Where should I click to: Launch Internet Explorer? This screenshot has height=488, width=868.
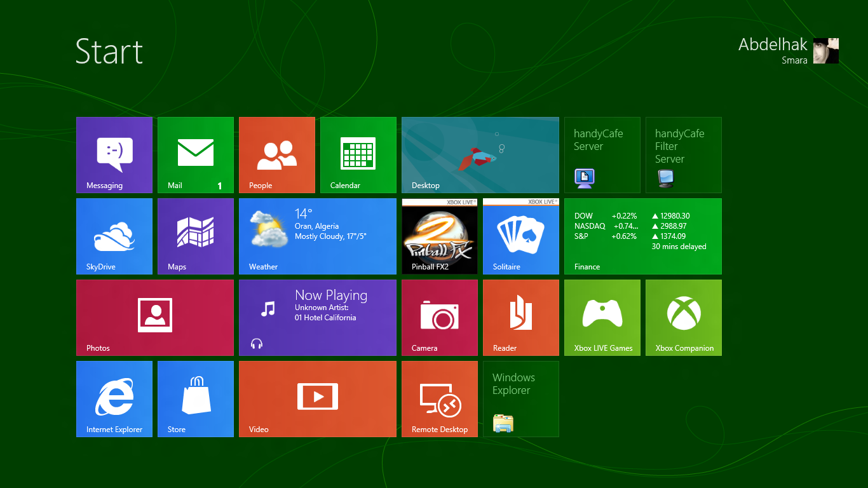(x=114, y=399)
